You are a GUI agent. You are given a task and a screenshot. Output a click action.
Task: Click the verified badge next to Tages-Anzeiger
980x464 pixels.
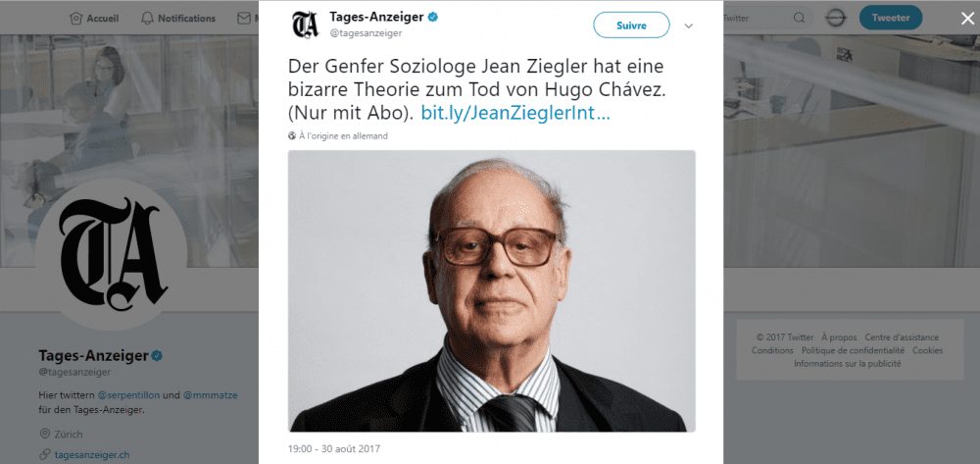point(432,17)
